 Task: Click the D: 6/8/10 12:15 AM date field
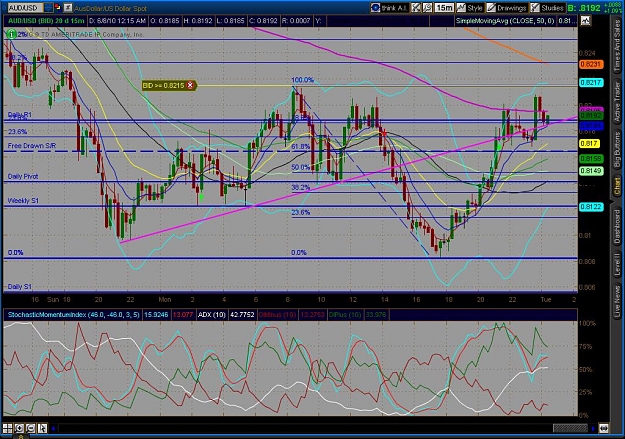[117, 21]
